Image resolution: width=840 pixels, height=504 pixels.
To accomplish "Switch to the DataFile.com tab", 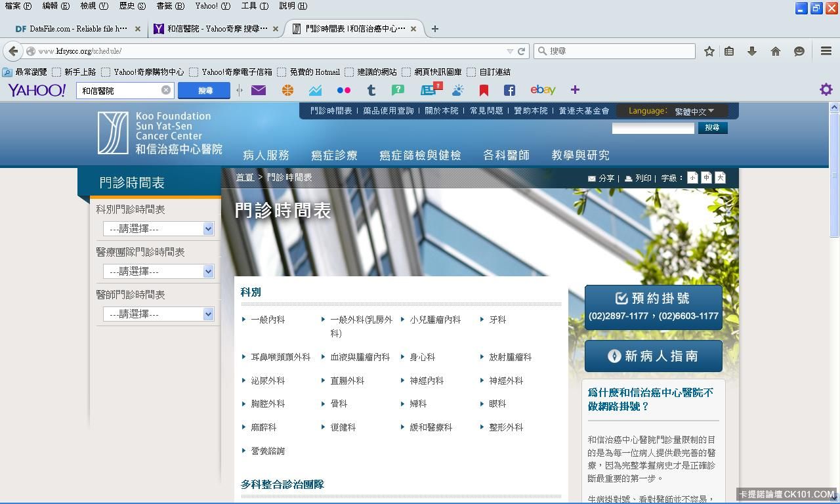I will pyautogui.click(x=77, y=29).
